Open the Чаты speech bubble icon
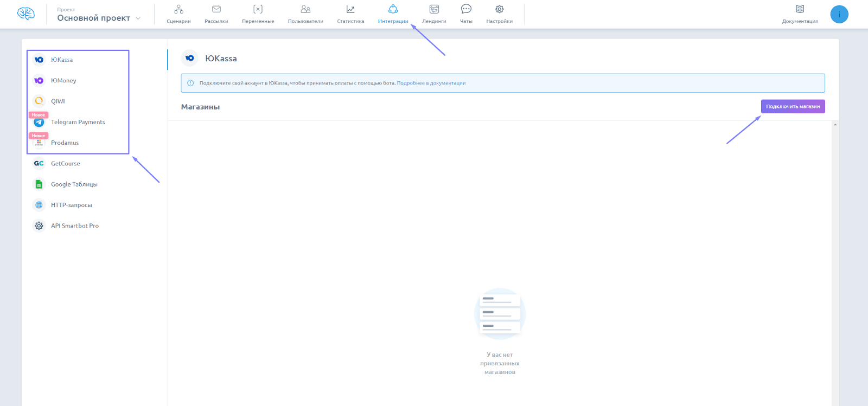The image size is (868, 406). point(466,9)
